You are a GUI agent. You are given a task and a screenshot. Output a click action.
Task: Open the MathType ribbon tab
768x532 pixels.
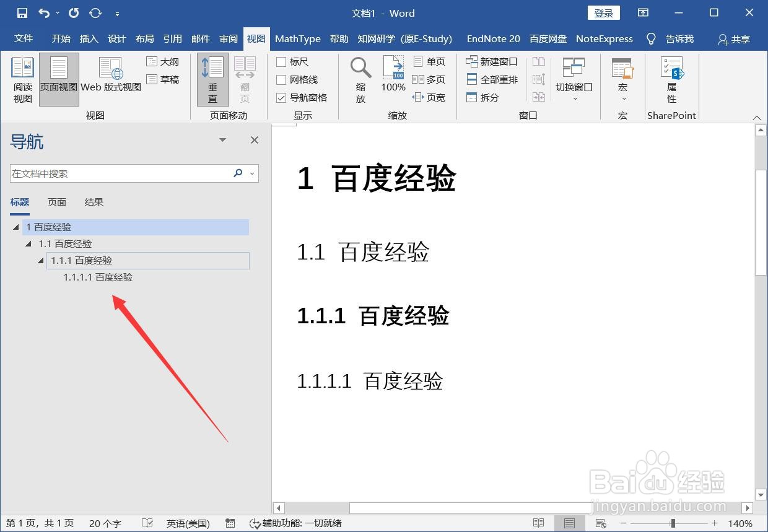coord(297,38)
